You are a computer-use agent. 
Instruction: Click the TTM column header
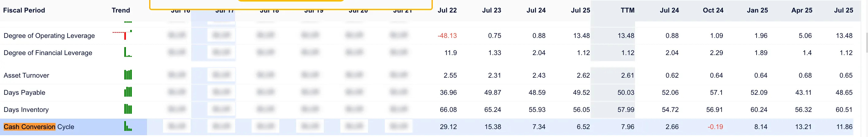627,10
